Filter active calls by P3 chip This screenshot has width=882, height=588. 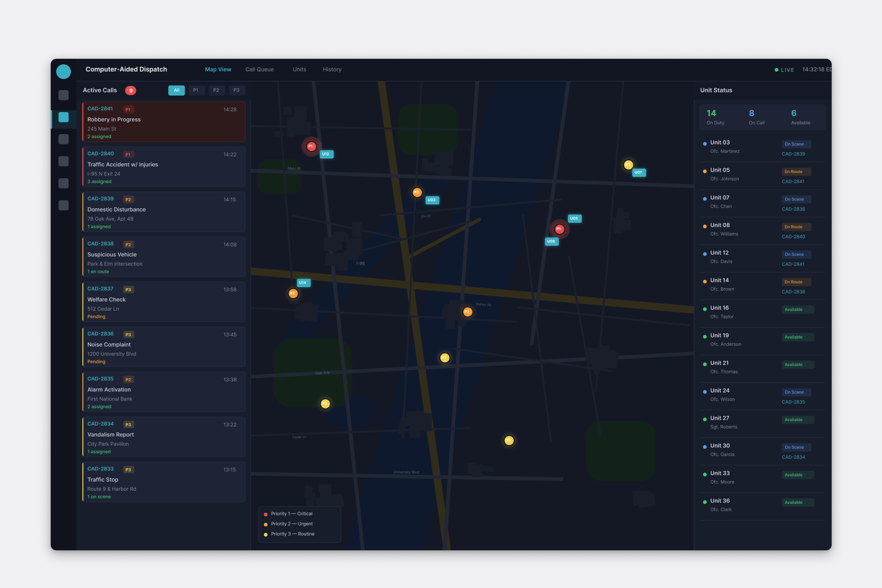pos(237,90)
